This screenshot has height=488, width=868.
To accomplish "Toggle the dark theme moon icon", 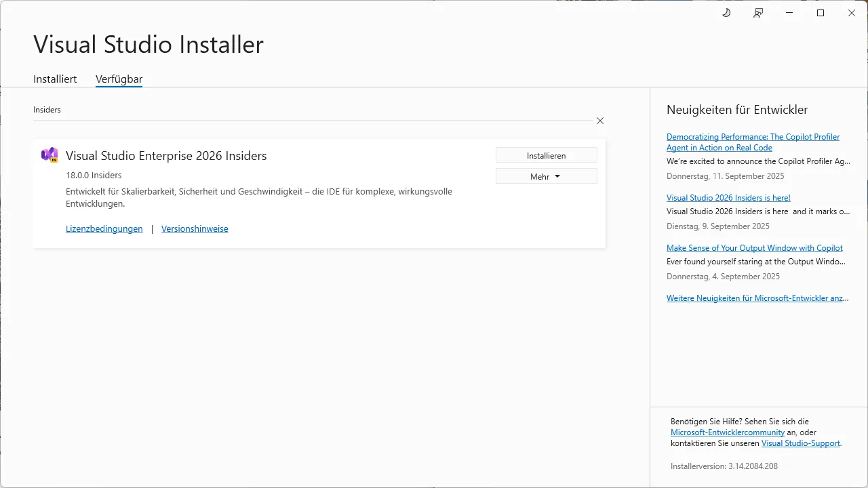I will [726, 13].
